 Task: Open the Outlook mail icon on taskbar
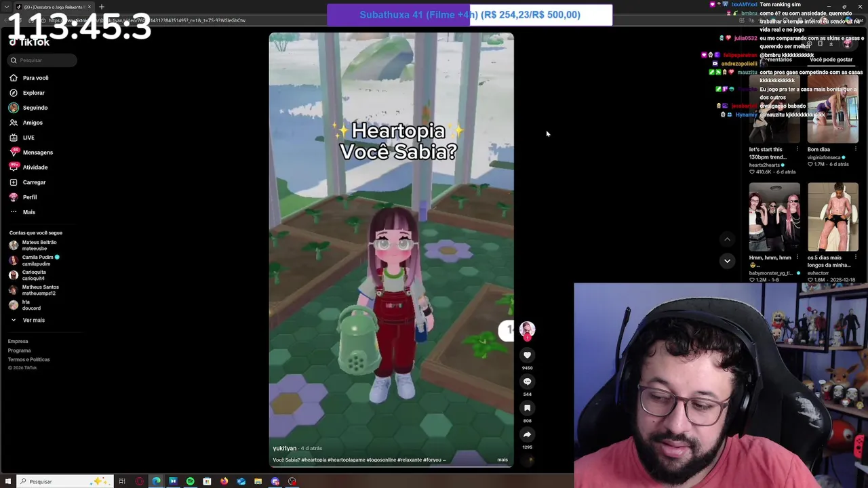click(x=241, y=481)
